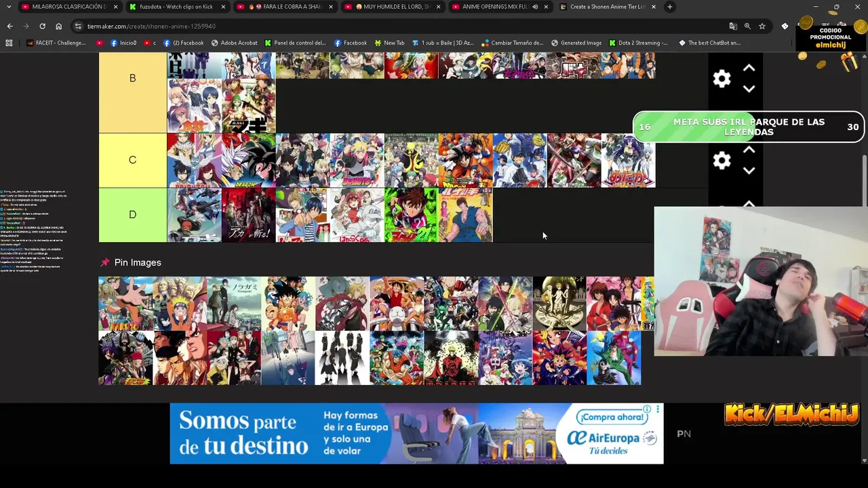Pick One Piece image from pin images
Screen dimensions: 868x488
397,303
